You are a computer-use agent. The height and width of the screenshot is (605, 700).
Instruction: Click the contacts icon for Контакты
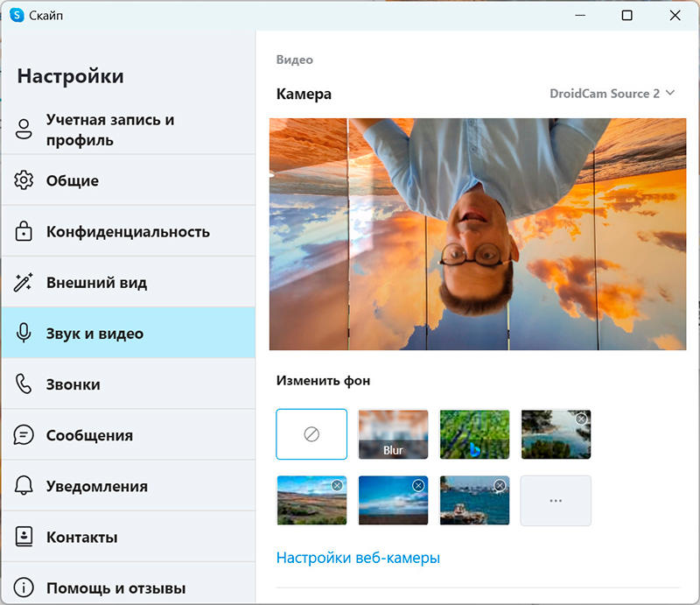click(x=24, y=537)
